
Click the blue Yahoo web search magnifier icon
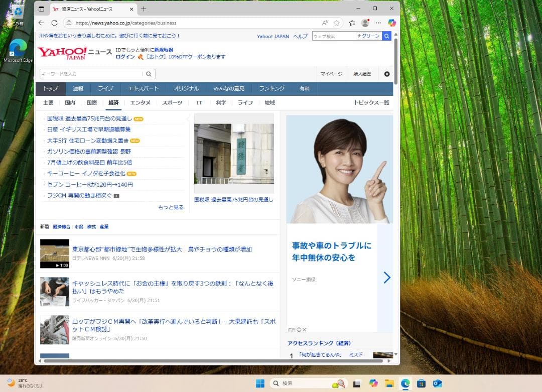coord(386,36)
